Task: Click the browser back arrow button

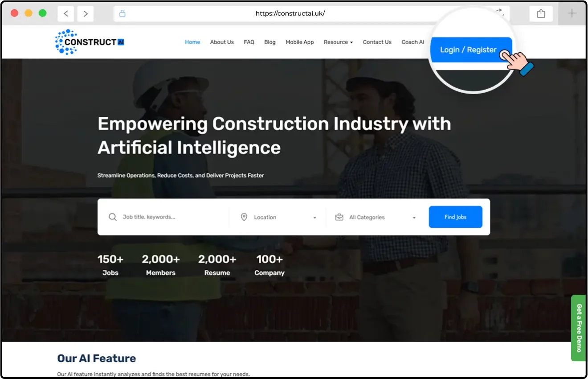Action: (66, 13)
